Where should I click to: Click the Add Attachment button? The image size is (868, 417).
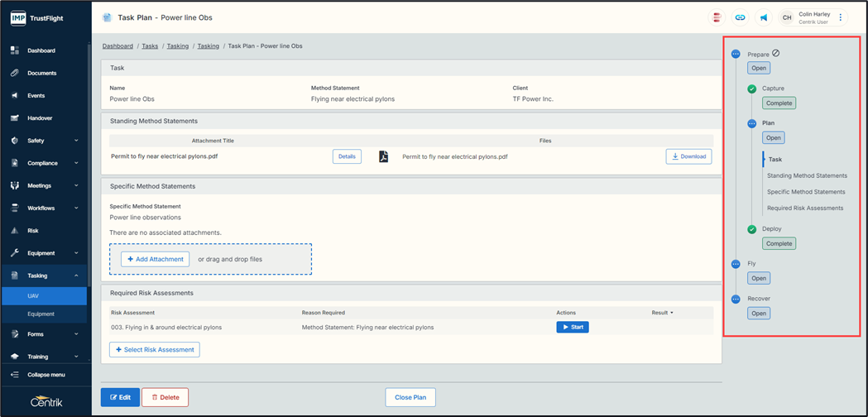pos(156,259)
